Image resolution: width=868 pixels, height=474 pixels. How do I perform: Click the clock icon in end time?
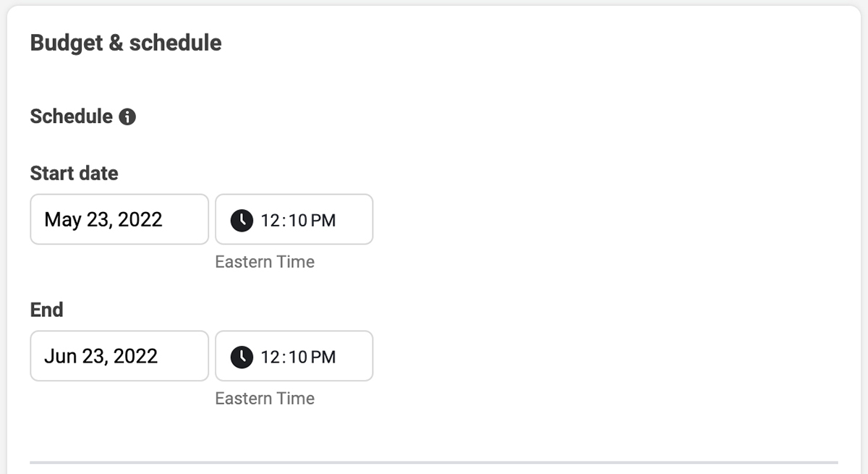(242, 357)
